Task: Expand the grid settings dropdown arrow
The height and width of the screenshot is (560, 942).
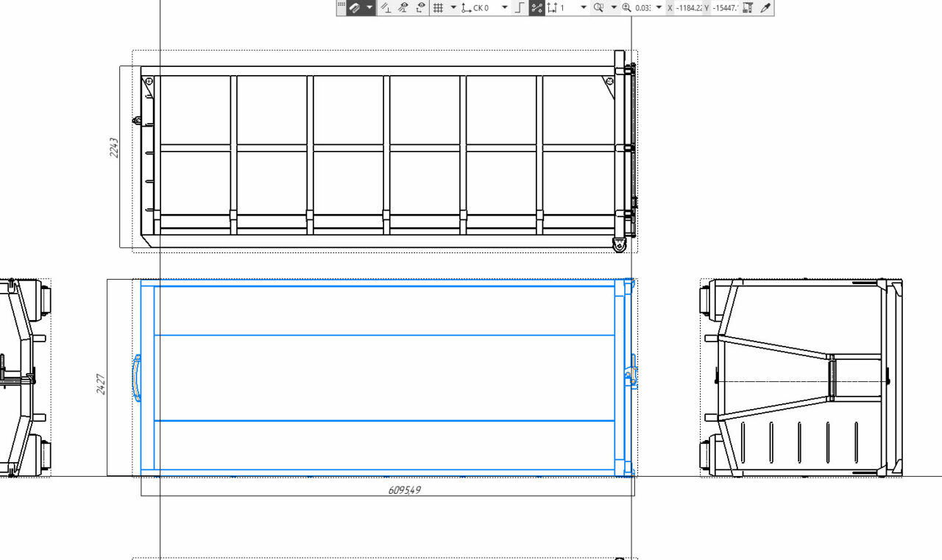Action: coord(453,8)
